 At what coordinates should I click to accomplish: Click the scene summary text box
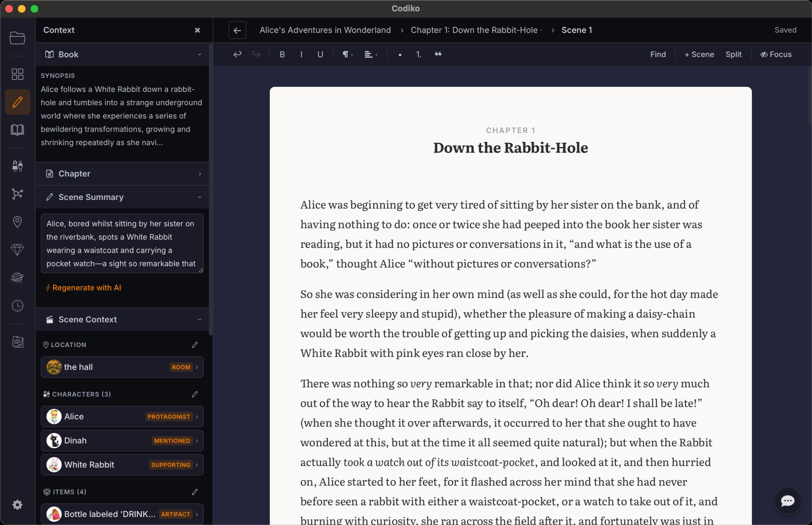point(122,243)
